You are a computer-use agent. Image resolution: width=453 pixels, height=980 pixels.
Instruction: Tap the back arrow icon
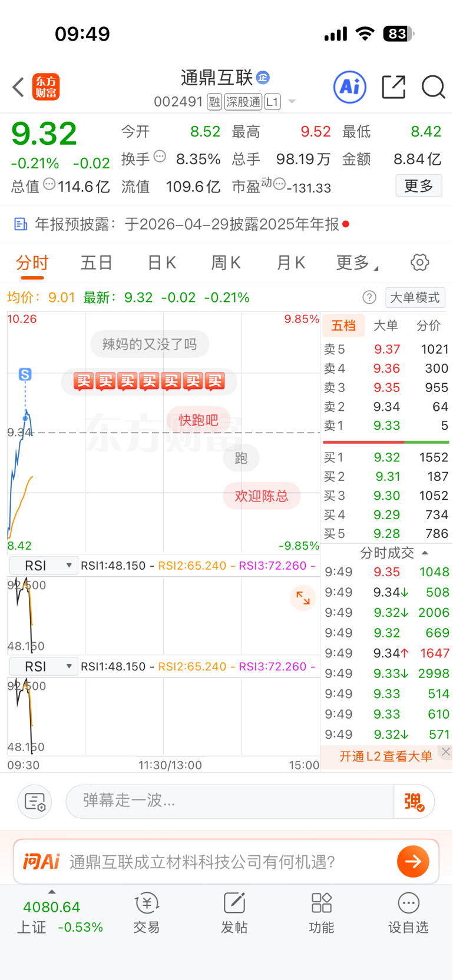click(x=18, y=87)
